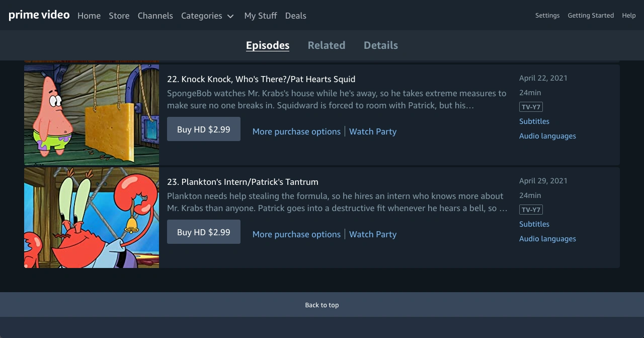Image resolution: width=644 pixels, height=338 pixels.
Task: Start a Watch Party for episode 23
Action: 373,234
